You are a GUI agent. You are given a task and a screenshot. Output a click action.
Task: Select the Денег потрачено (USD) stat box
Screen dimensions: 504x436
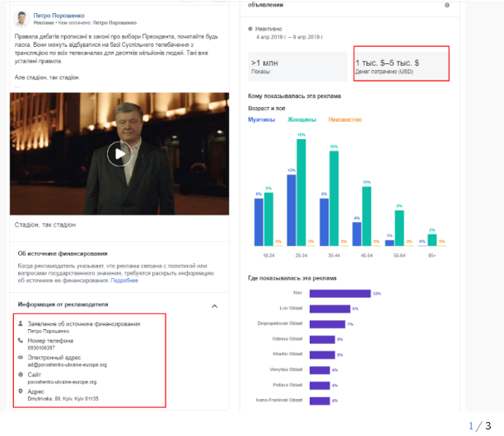click(x=400, y=66)
